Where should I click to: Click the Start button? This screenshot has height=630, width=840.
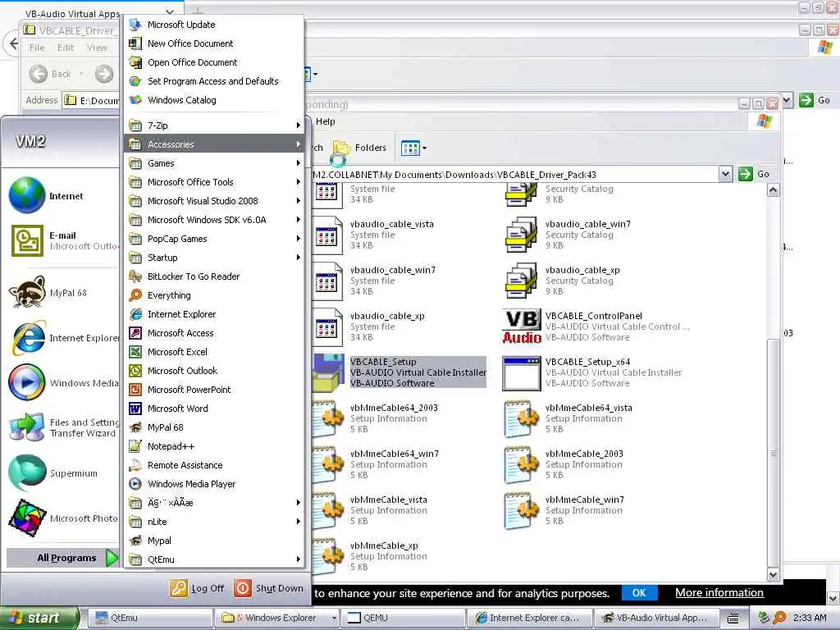pyautogui.click(x=38, y=618)
